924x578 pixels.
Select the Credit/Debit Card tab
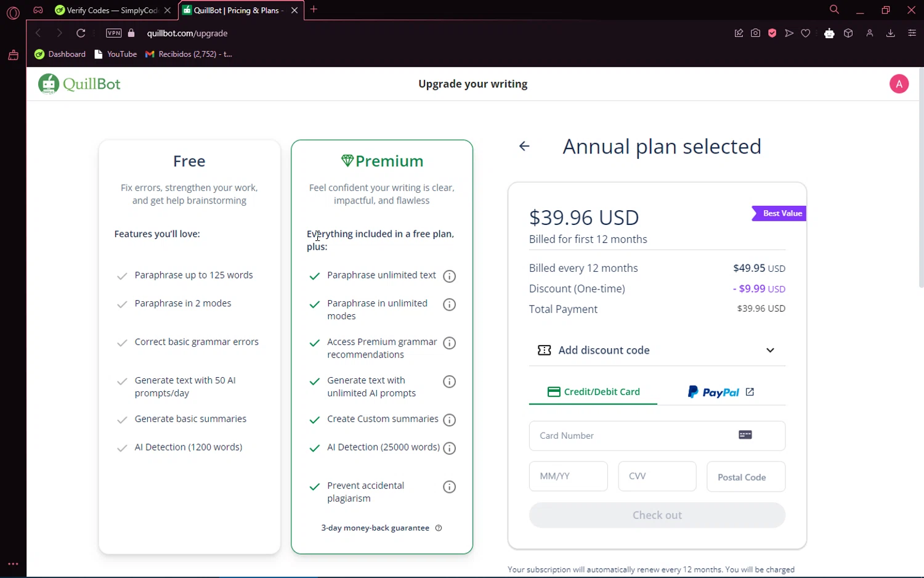(593, 392)
